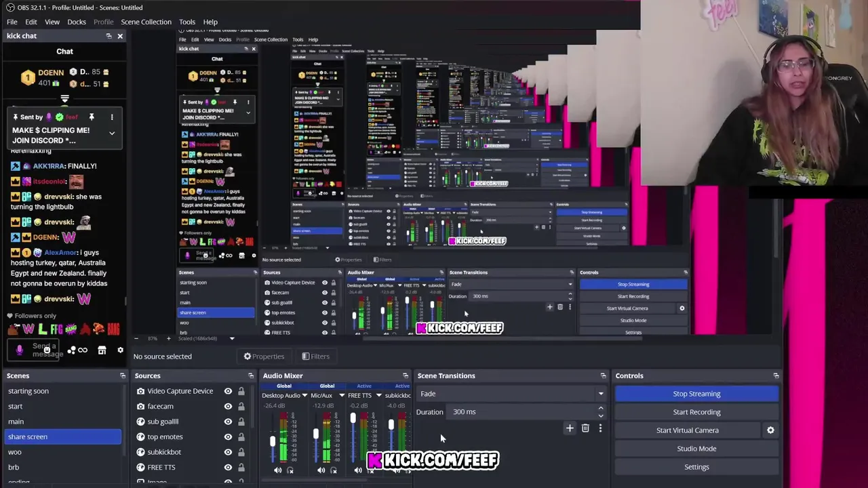868x488 pixels.
Task: Float the Scene Transitions dock panel
Action: [x=603, y=375]
